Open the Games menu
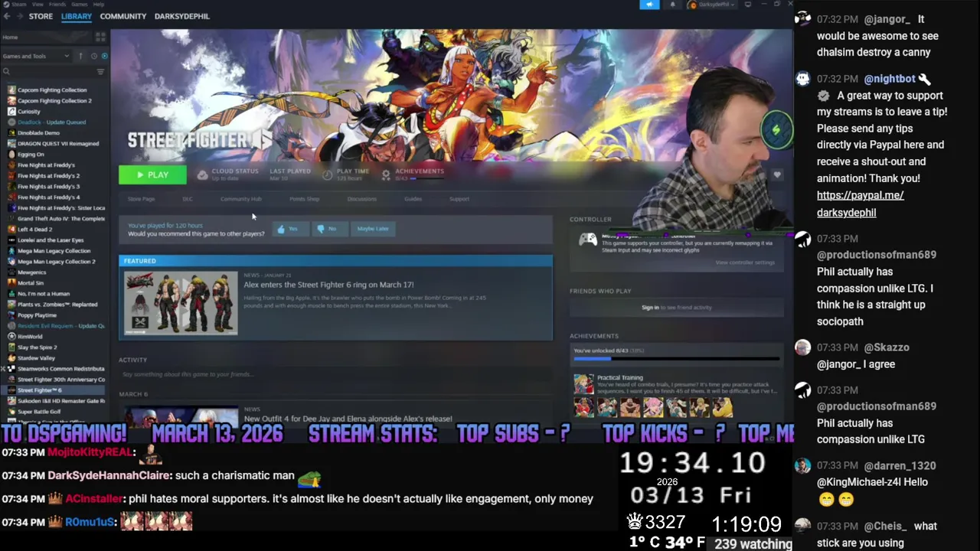This screenshot has height=551, width=980. pos(79,4)
